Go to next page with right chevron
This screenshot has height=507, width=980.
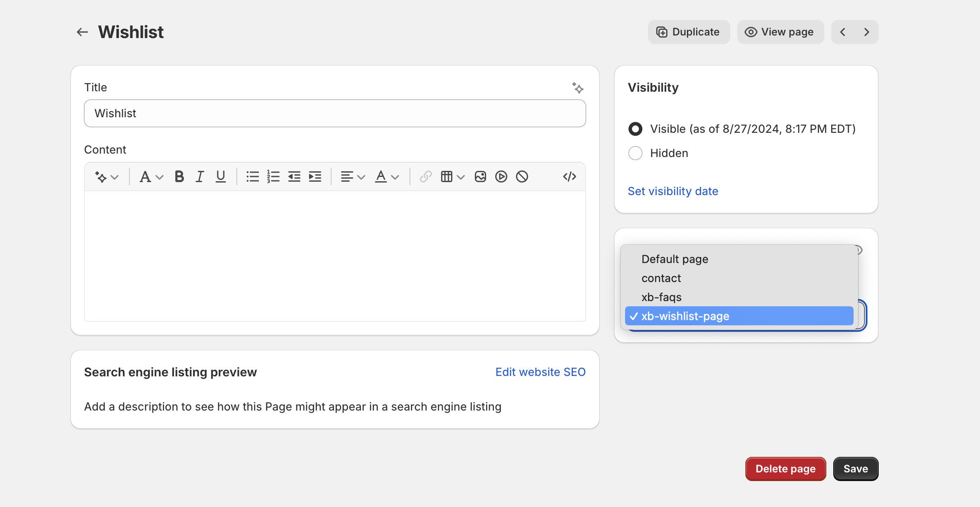pyautogui.click(x=867, y=32)
